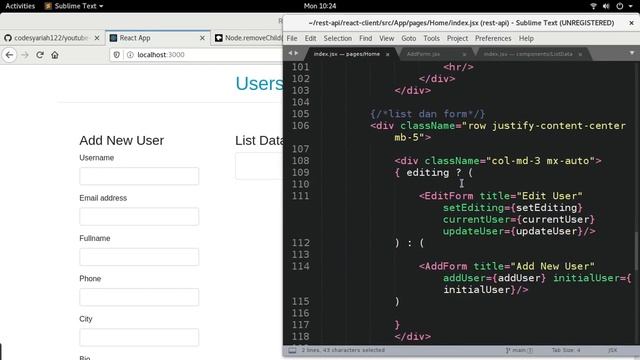
Task: Click the browser home icon
Action: coord(55,55)
